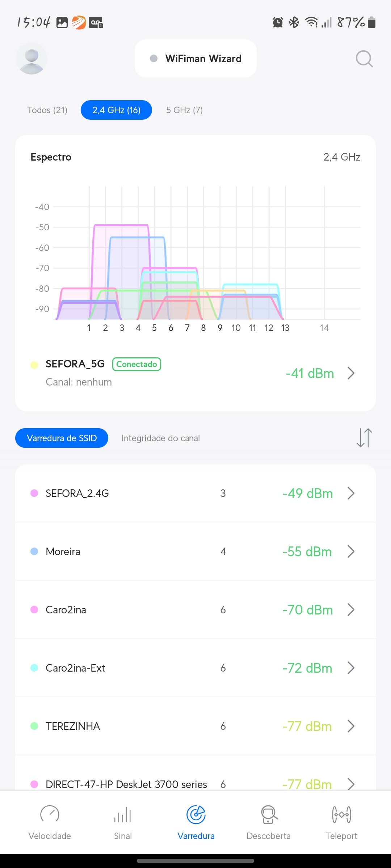
Task: Switch filter to 5 GHz (7)
Action: click(x=184, y=110)
